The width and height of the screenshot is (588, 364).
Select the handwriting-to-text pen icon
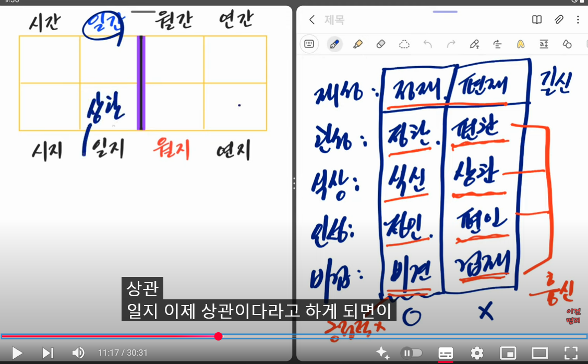[x=474, y=44]
